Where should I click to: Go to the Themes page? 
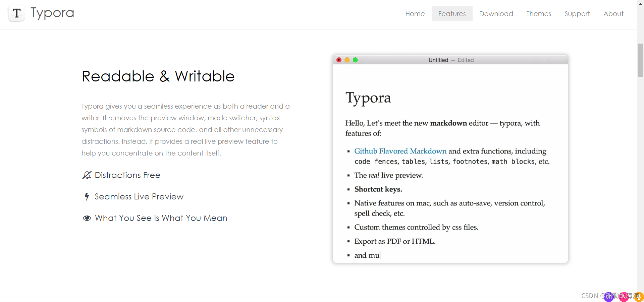[x=539, y=14]
